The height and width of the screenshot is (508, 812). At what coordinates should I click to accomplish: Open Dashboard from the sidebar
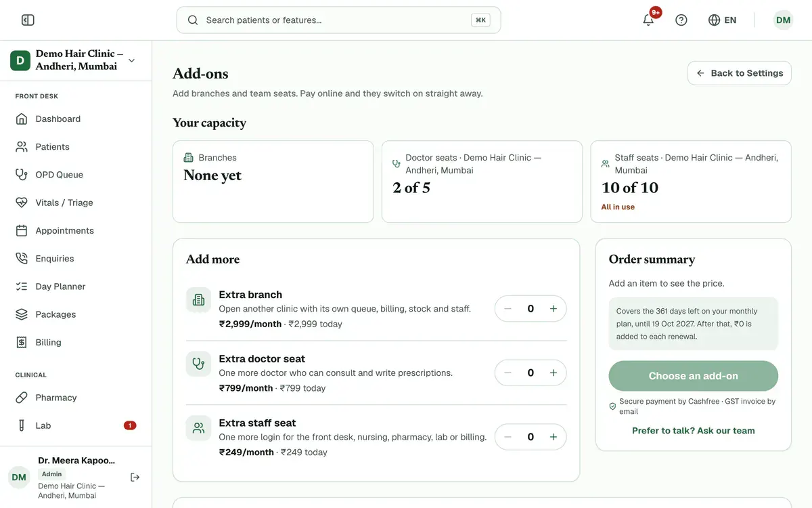click(76, 119)
